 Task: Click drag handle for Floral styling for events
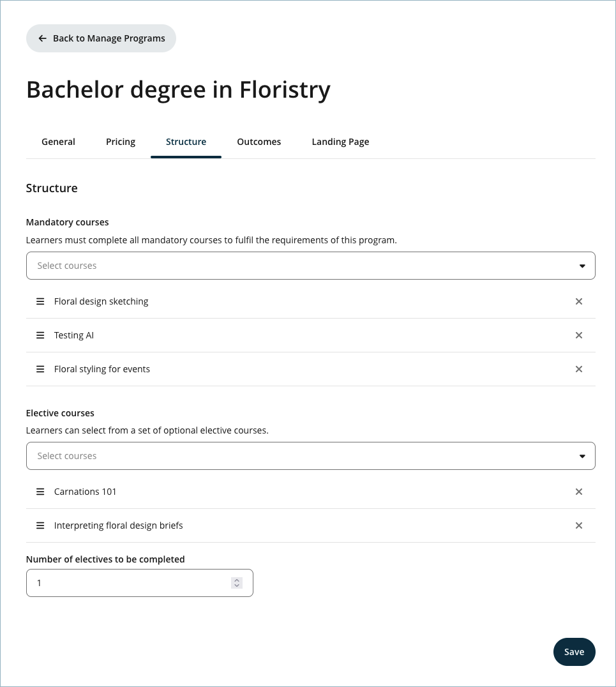click(40, 369)
